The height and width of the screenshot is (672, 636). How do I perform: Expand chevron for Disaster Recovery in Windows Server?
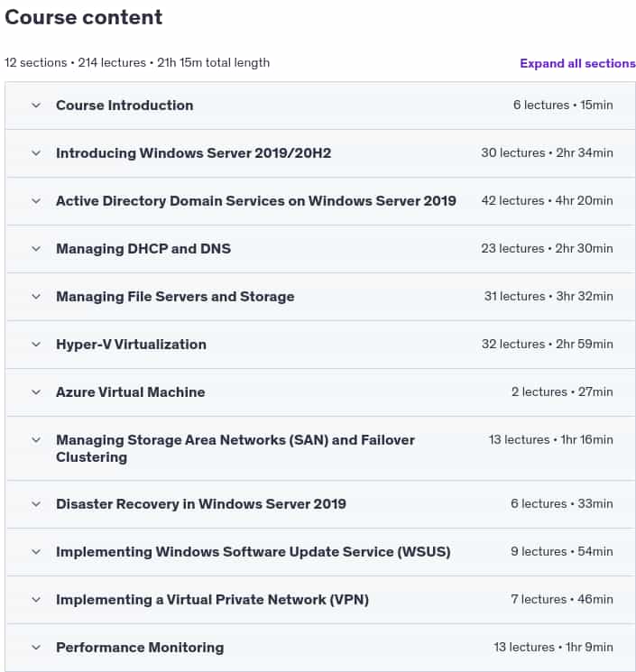[x=36, y=504]
